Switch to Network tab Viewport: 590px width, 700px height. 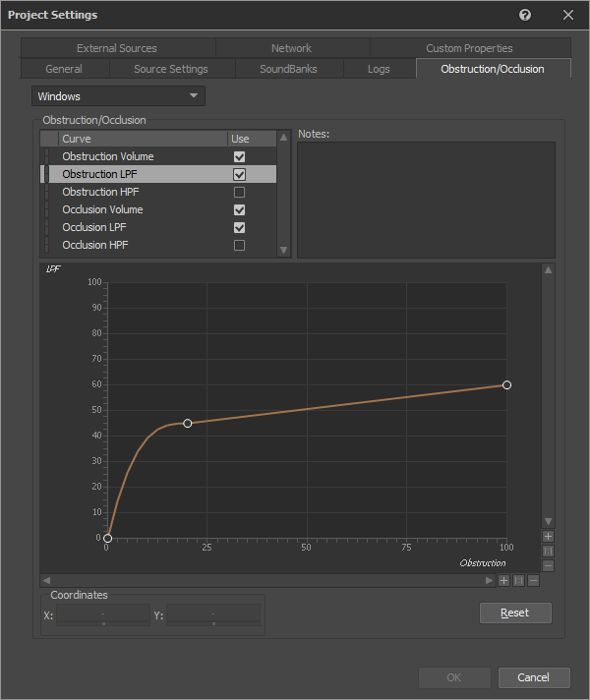pyautogui.click(x=292, y=48)
